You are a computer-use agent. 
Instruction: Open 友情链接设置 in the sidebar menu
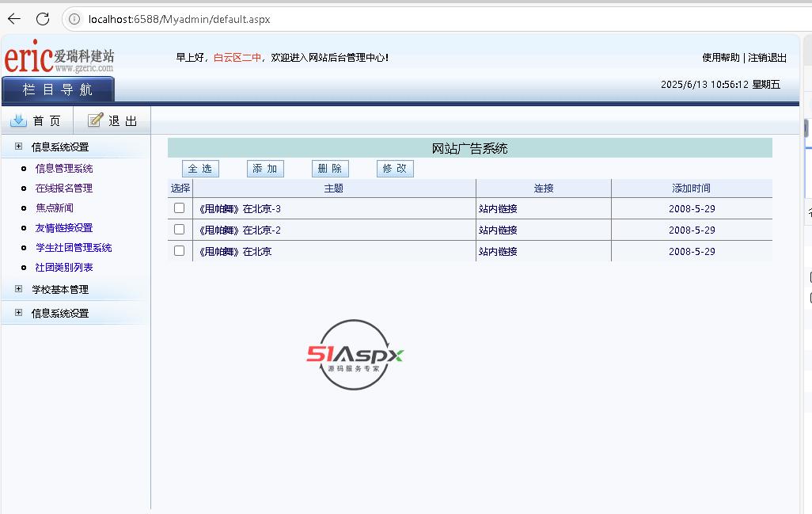coord(64,228)
